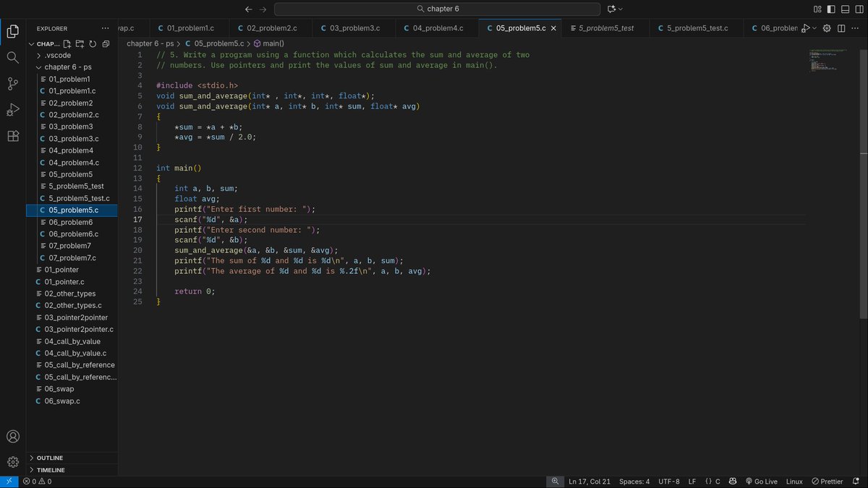Click chapter 6 - ps in breadcrumb

pyautogui.click(x=150, y=43)
